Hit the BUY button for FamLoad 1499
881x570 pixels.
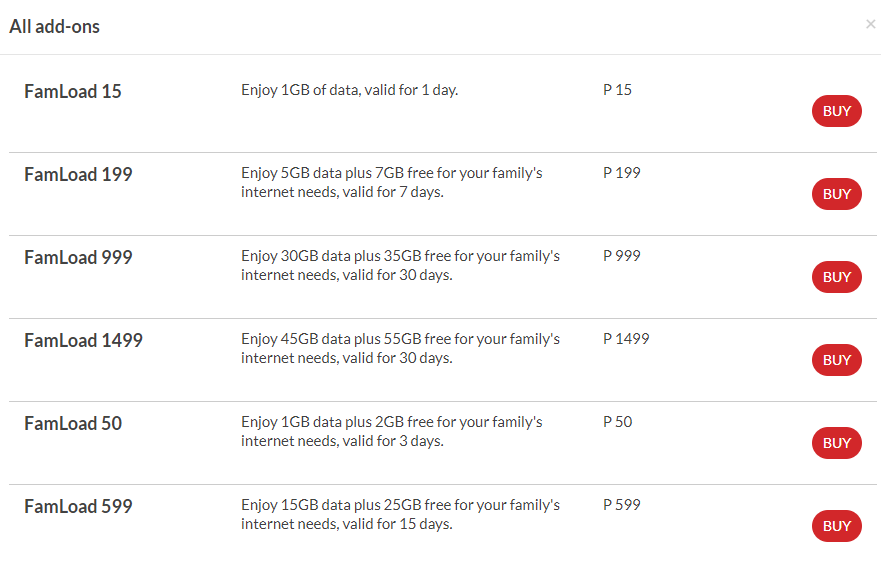pos(836,360)
